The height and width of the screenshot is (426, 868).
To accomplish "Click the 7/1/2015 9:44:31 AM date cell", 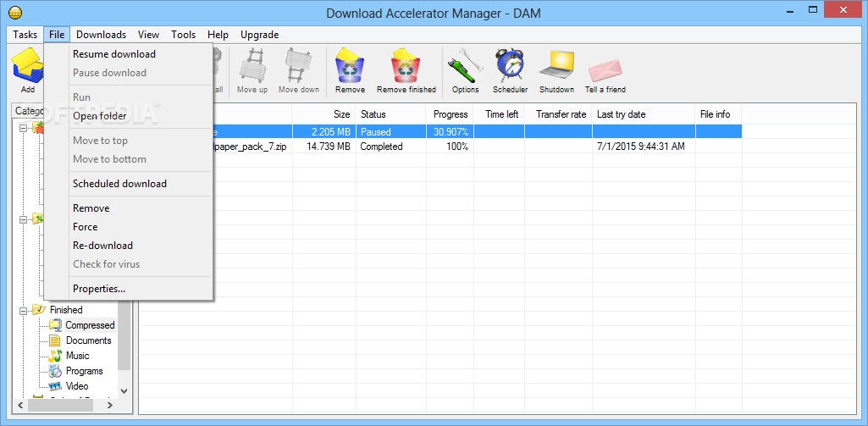I will pos(644,147).
